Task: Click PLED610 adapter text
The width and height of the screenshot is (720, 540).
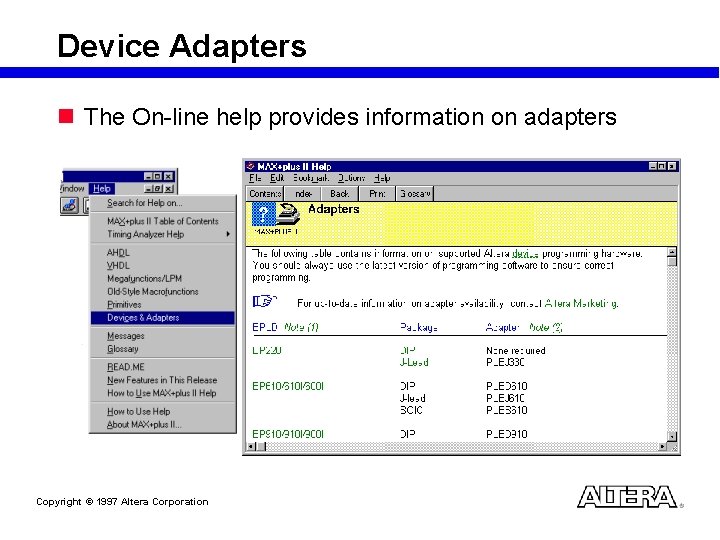Action: [x=506, y=387]
